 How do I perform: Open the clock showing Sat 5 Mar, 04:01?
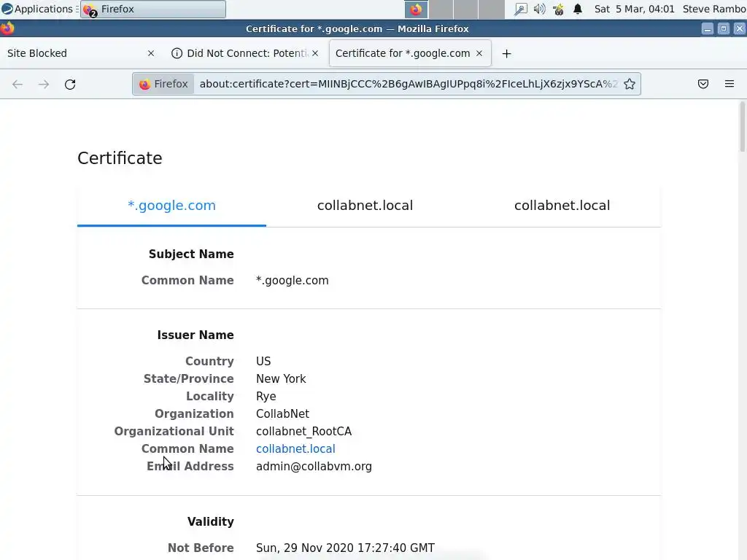(634, 9)
